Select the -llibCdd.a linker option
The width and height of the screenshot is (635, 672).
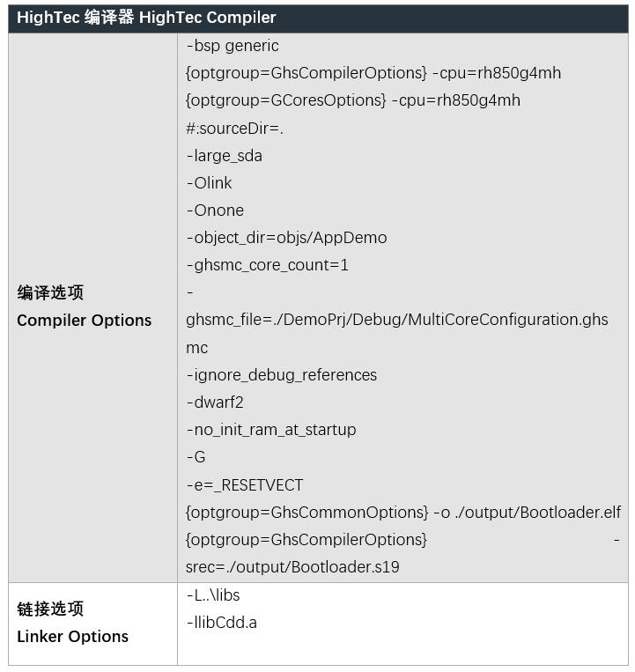[x=222, y=624]
